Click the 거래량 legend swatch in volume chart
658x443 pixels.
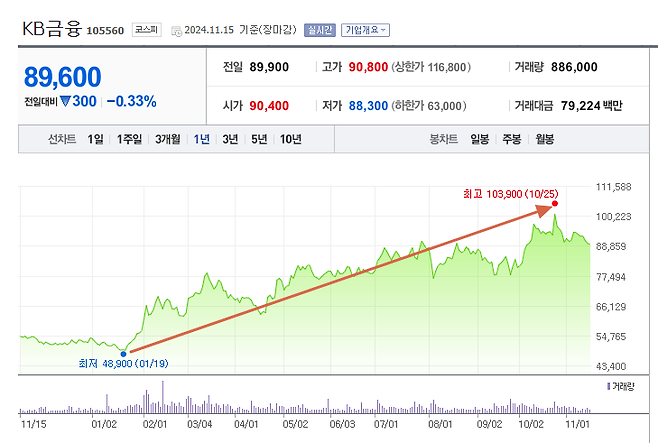608,385
